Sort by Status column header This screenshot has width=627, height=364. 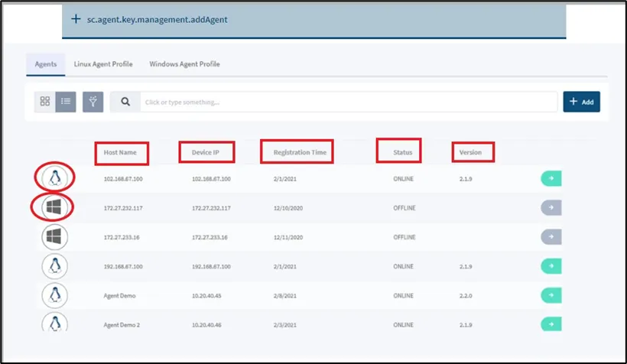point(402,152)
